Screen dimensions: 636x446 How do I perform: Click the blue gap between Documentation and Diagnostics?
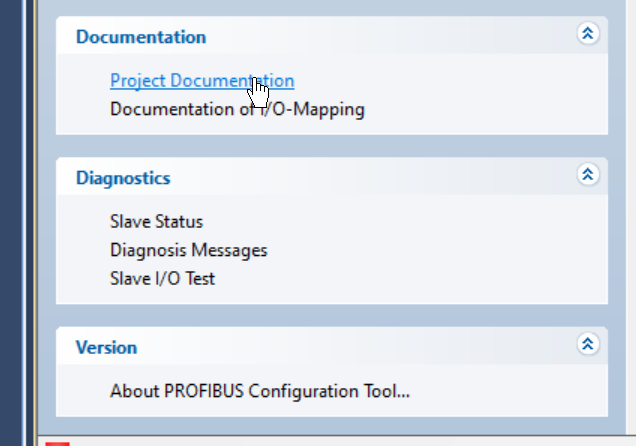click(x=332, y=146)
